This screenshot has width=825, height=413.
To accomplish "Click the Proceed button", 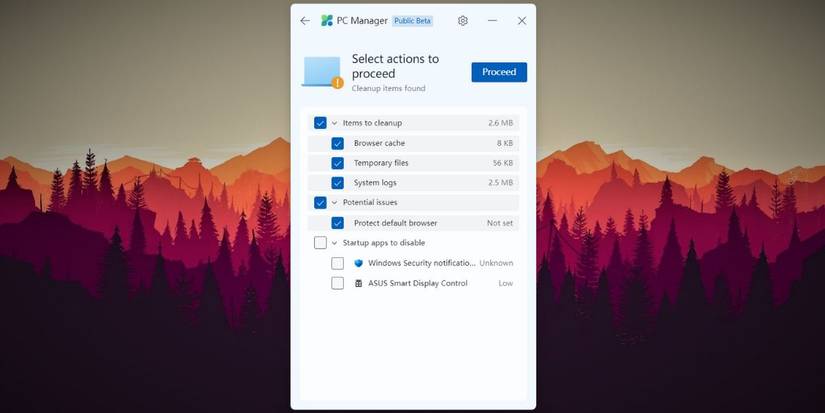I will pyautogui.click(x=499, y=72).
